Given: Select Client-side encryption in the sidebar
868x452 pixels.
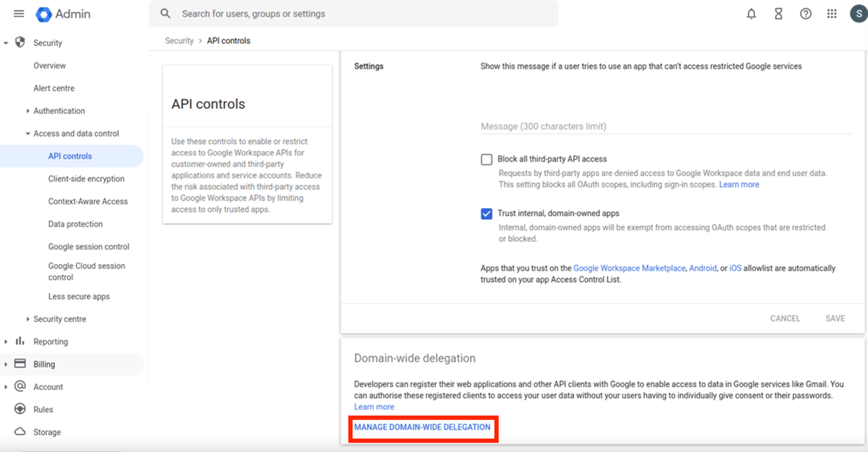Looking at the screenshot, I should pyautogui.click(x=86, y=179).
